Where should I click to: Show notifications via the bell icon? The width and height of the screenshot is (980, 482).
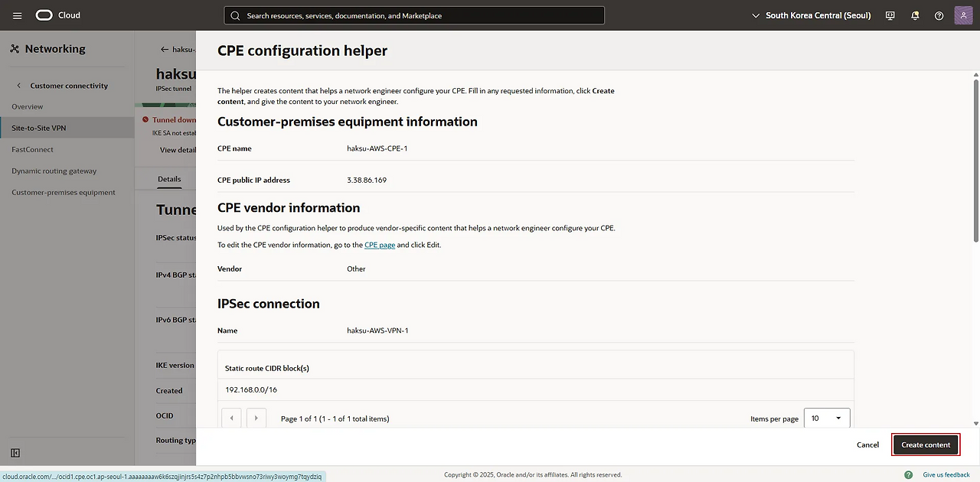tap(915, 15)
